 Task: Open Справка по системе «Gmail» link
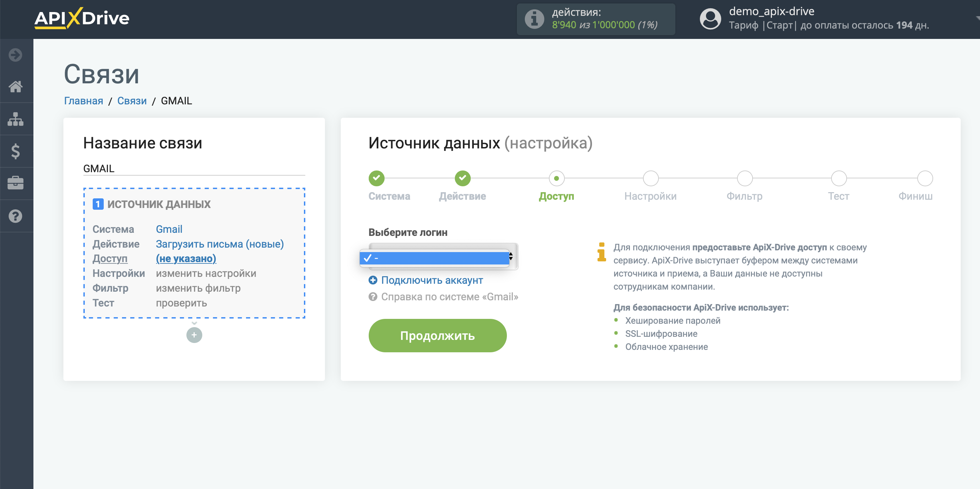pos(449,296)
